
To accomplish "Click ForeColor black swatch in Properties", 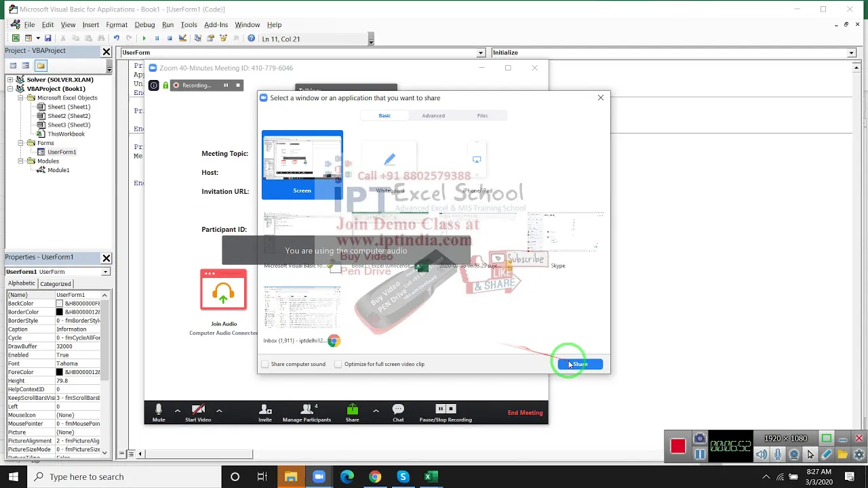I will click(x=59, y=372).
